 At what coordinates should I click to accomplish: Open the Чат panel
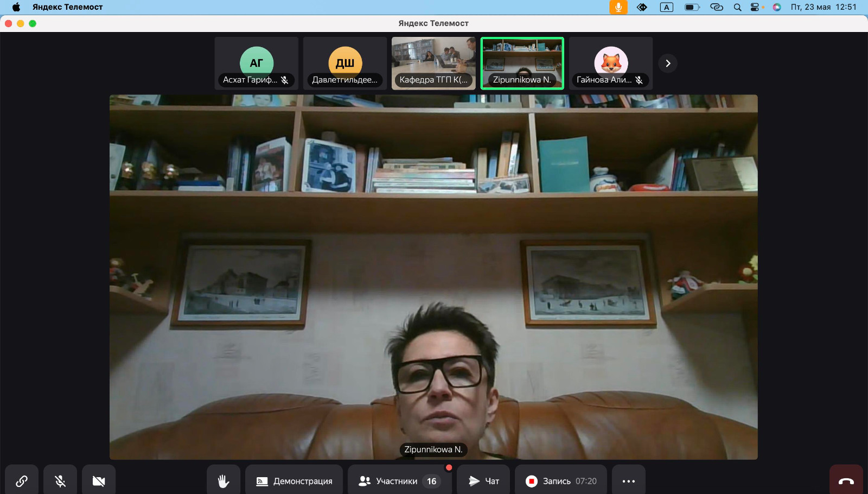pos(483,481)
